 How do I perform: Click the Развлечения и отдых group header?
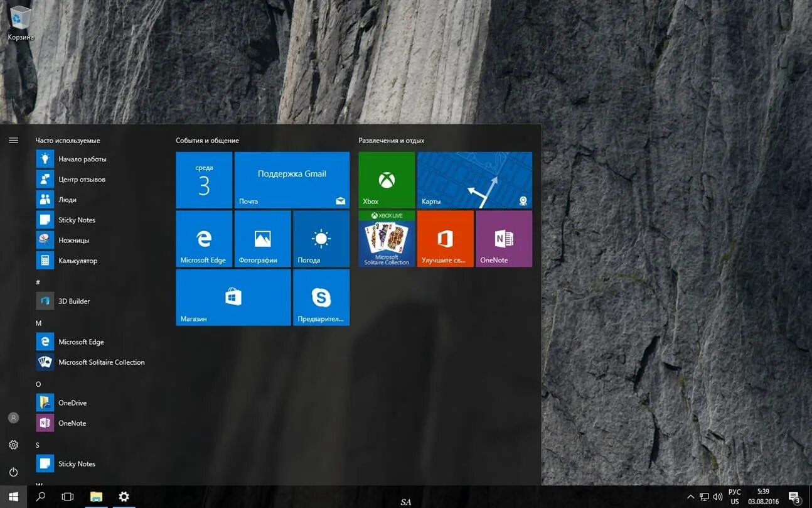tap(392, 141)
